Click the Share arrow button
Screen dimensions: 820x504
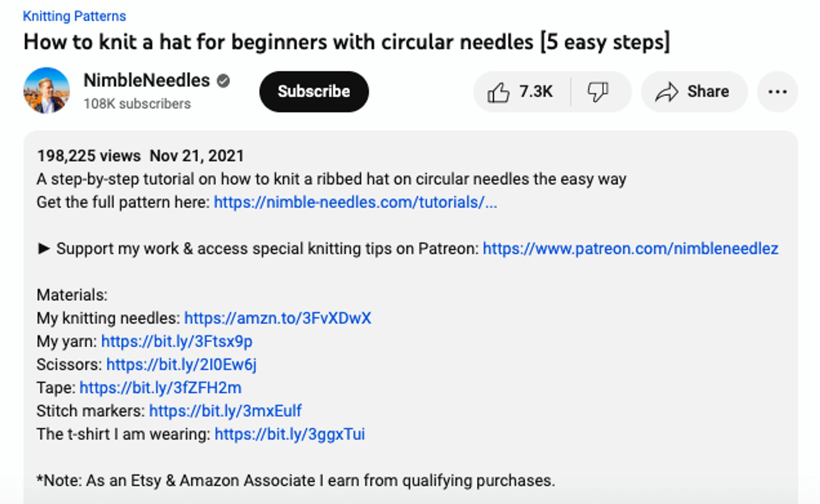click(x=693, y=92)
